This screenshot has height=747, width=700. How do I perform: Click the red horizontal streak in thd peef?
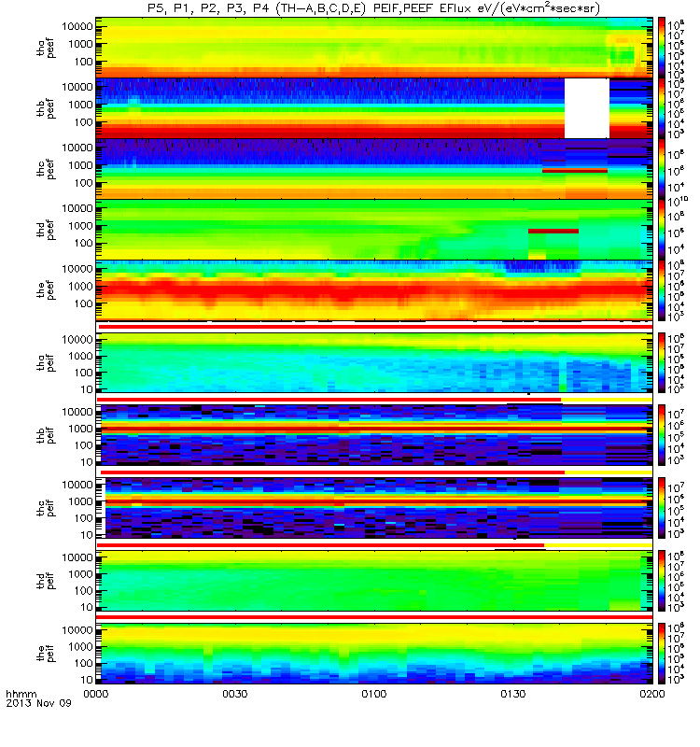(x=553, y=231)
